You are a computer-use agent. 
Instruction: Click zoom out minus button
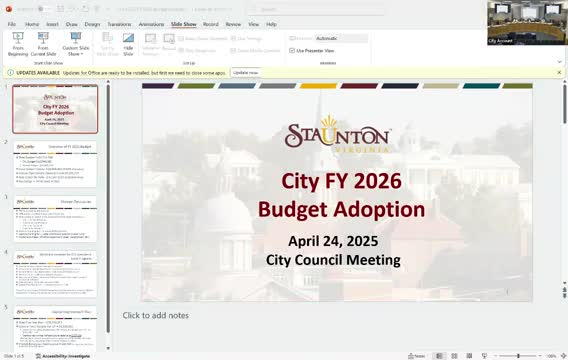495,356
